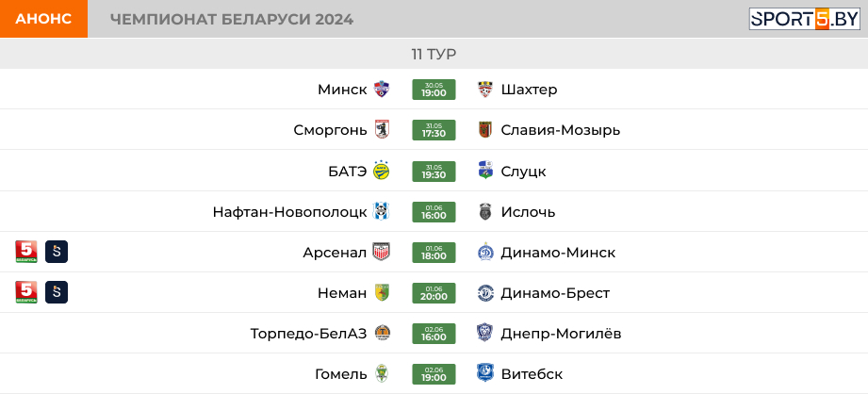Select the 11 ТУР round header

click(x=434, y=54)
